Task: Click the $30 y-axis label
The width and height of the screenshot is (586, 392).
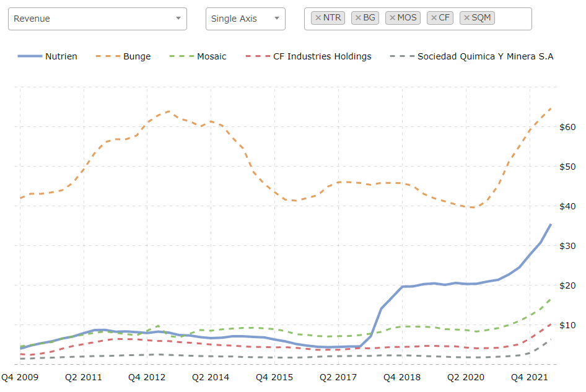Action: (567, 246)
